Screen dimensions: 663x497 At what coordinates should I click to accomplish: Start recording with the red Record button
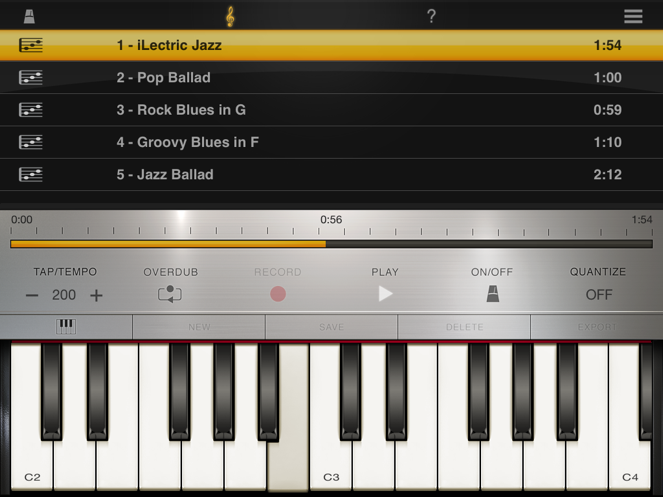click(278, 294)
